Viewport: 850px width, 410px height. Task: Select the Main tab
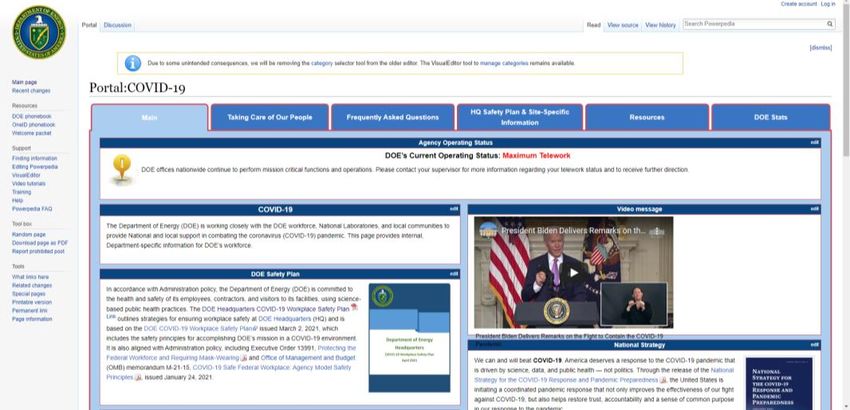(x=150, y=117)
